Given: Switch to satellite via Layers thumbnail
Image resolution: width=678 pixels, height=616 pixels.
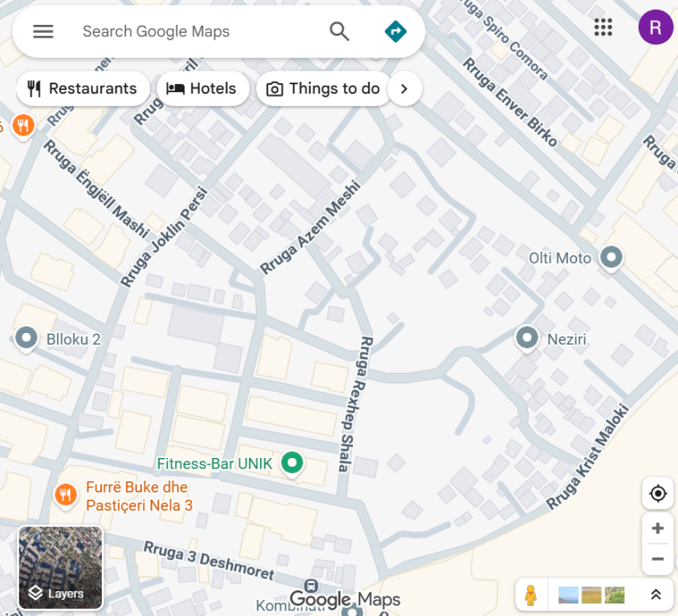Looking at the screenshot, I should point(60,568).
